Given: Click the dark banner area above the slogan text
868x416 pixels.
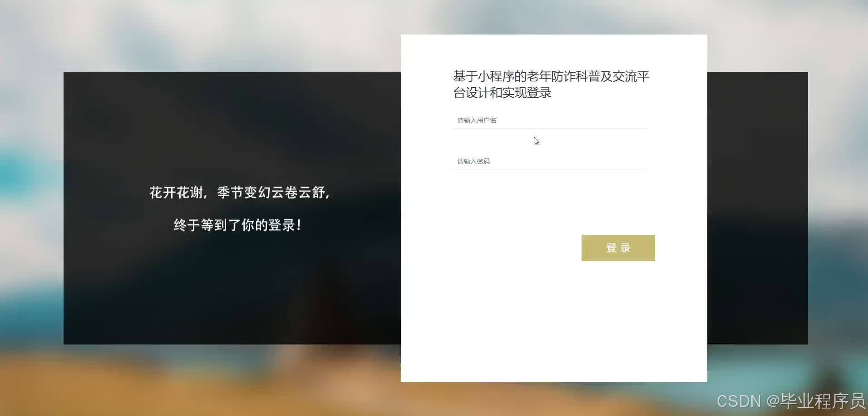Looking at the screenshot, I should click(x=232, y=127).
